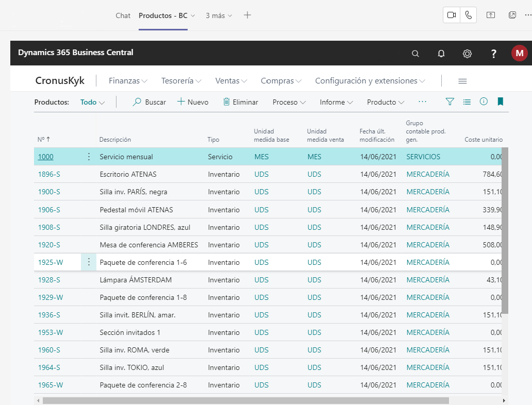This screenshot has height=405, width=532.
Task: Expand the Informe menu
Action: [x=336, y=102]
